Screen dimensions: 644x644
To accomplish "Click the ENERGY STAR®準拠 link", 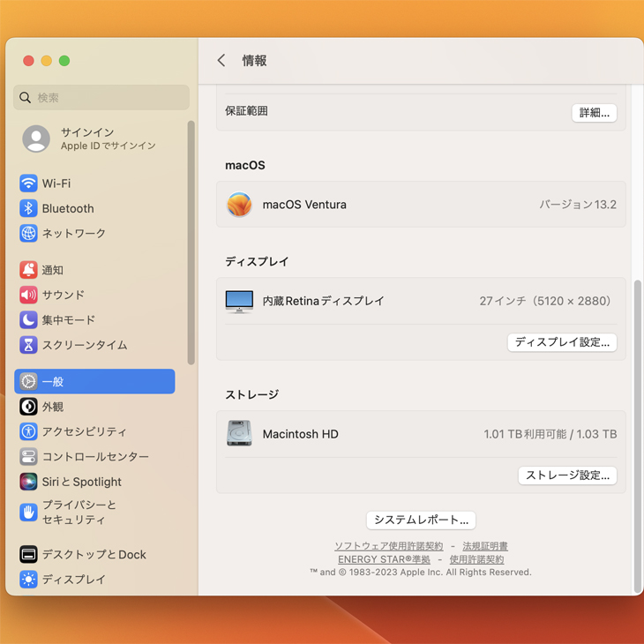I will coord(384,559).
